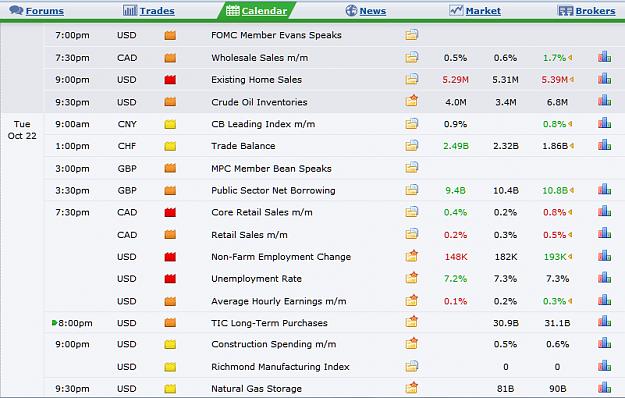The height and width of the screenshot is (398, 625).
Task: Click actual value 2.49B
Action: pyautogui.click(x=456, y=146)
